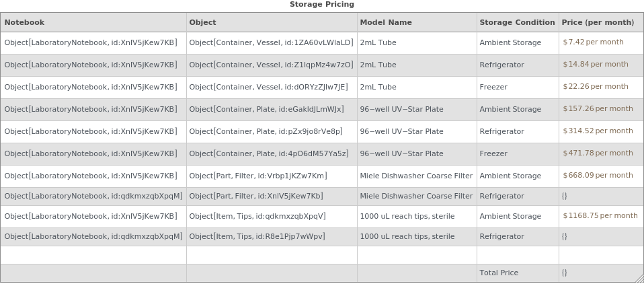This screenshot has height=284, width=644.
Task: Click Vessel object id:dORYzZJlw7JE
Action: [268, 87]
